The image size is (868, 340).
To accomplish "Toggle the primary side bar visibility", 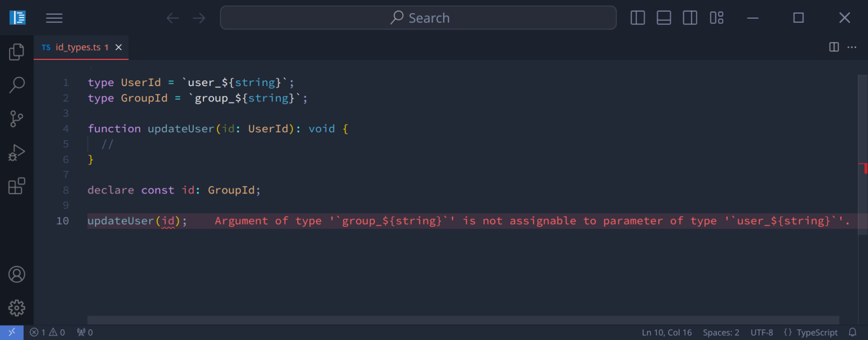I will pyautogui.click(x=637, y=18).
